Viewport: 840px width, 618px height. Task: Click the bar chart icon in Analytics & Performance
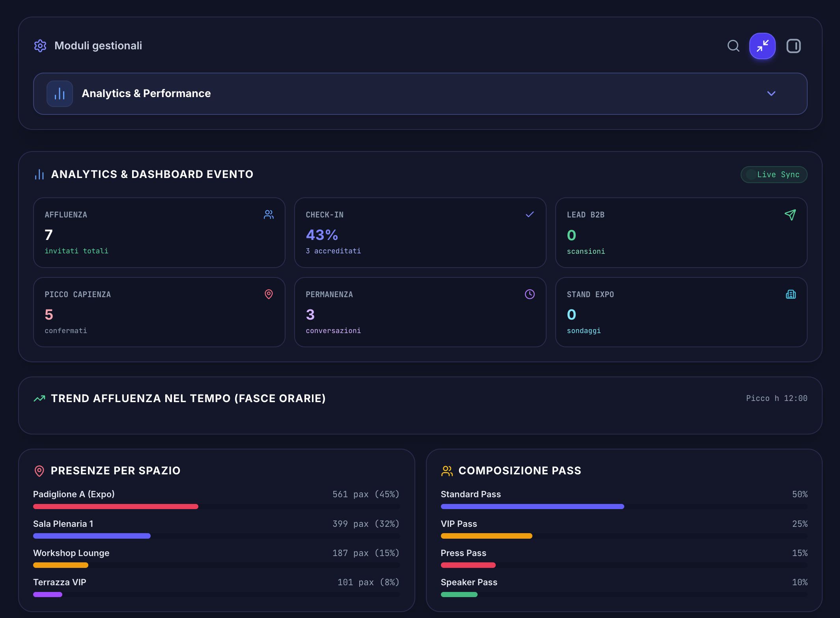pos(60,94)
